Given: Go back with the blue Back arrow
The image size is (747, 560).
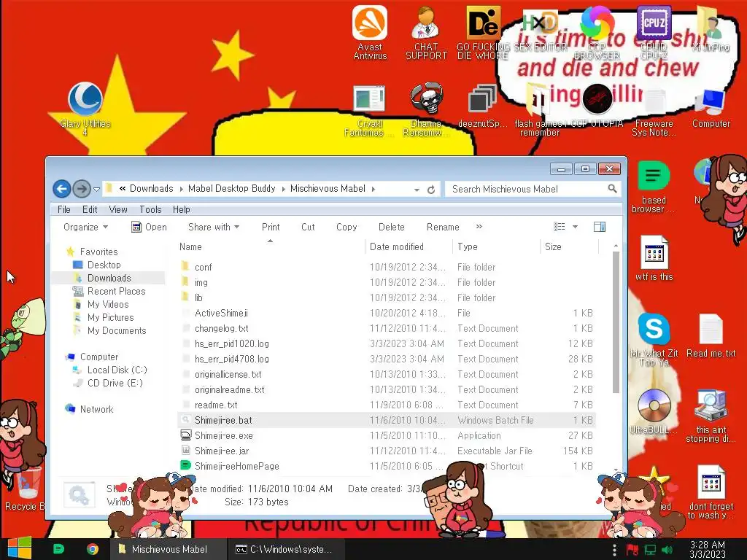Looking at the screenshot, I should pos(61,189).
